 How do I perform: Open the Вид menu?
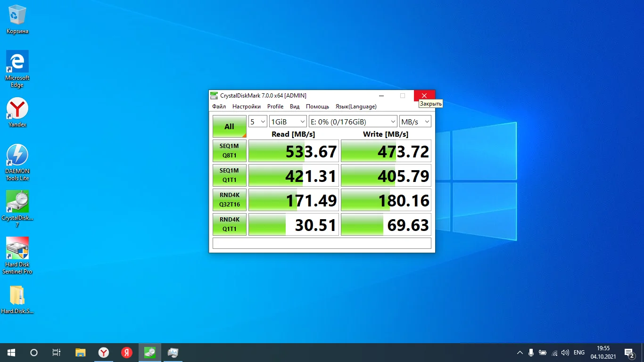click(x=295, y=107)
